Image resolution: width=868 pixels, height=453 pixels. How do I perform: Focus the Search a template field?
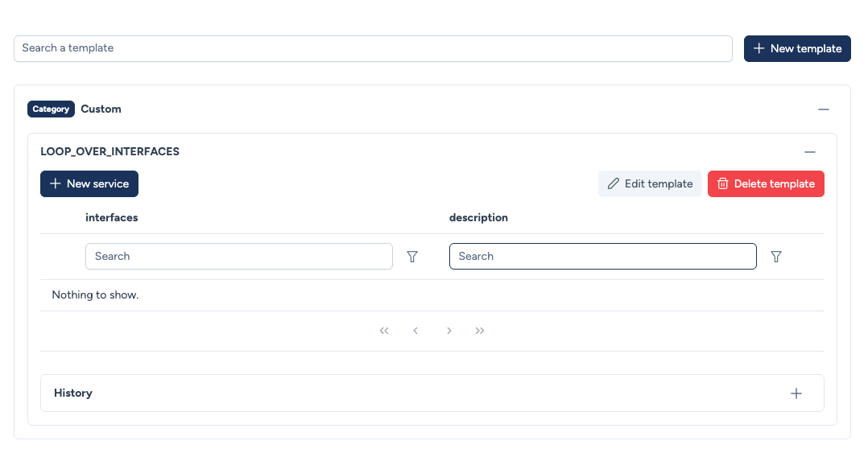373,48
